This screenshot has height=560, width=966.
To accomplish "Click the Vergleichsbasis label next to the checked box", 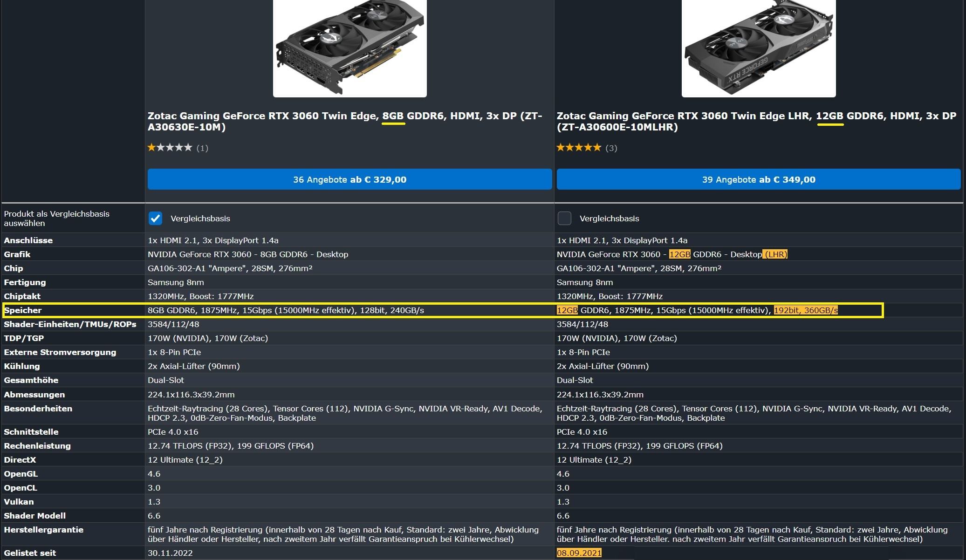I will (200, 219).
